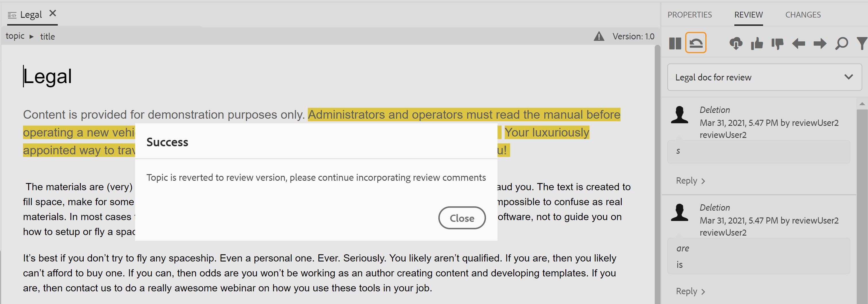Click the comments panel scroll-up arrow

862,104
